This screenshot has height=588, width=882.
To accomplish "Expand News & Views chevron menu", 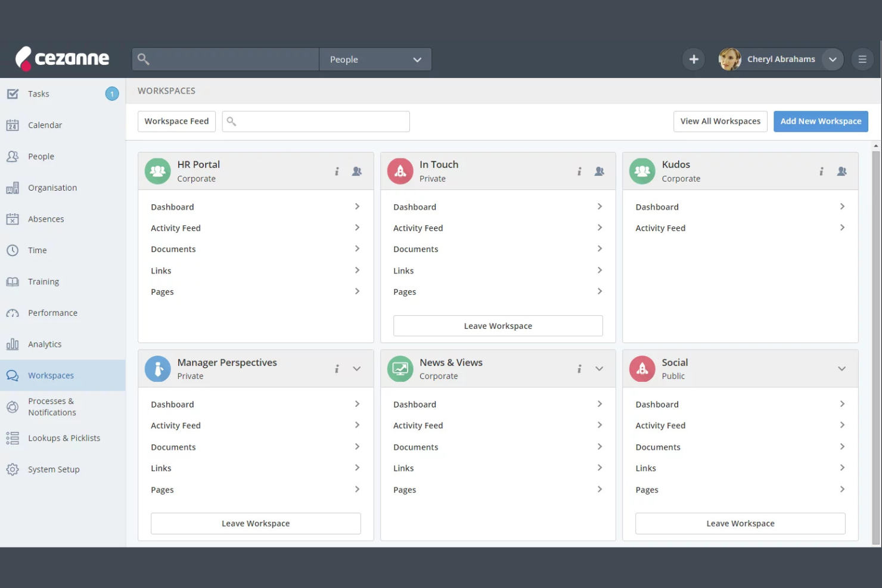I will (600, 369).
